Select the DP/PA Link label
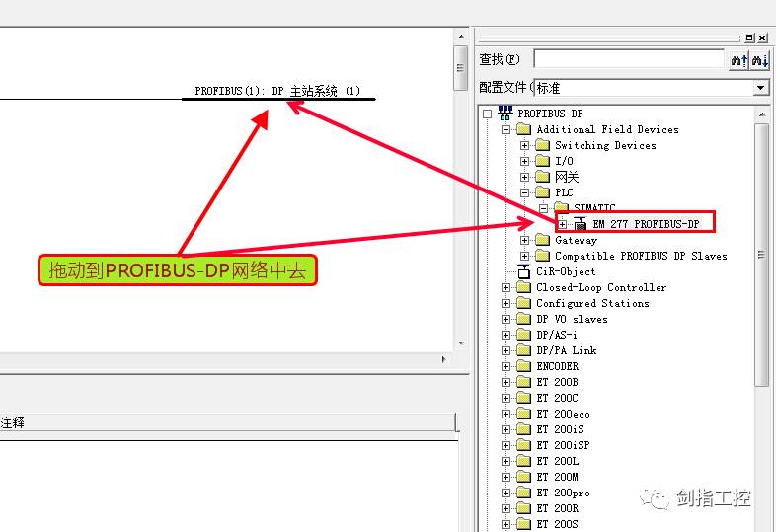776x532 pixels. tap(567, 350)
